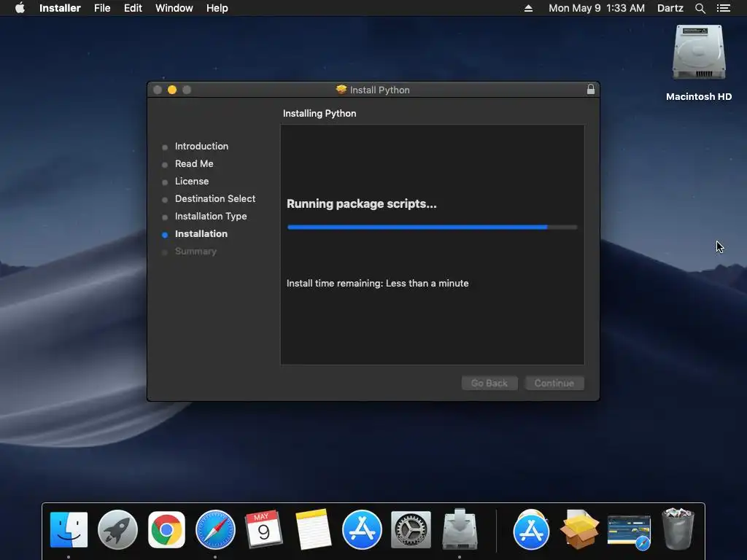Open the Window menu
The width and height of the screenshot is (747, 560).
tap(174, 8)
